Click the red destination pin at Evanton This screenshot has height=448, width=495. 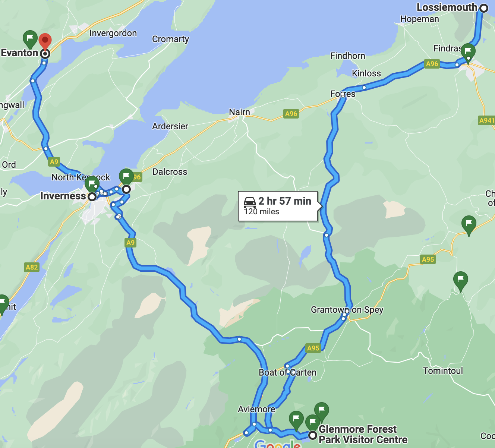pos(45,41)
